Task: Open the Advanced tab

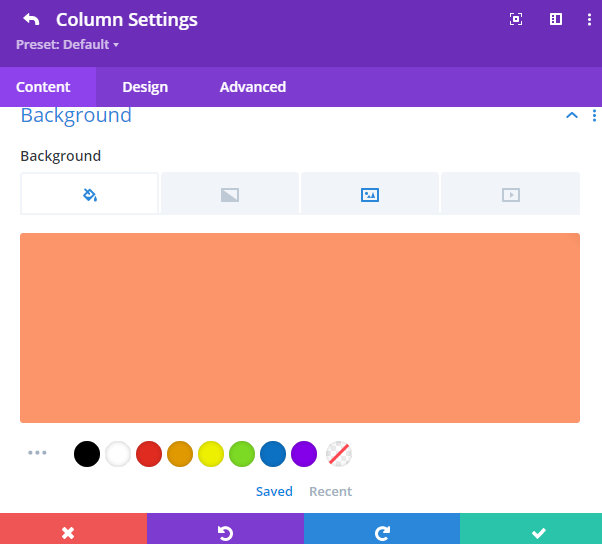Action: (253, 87)
